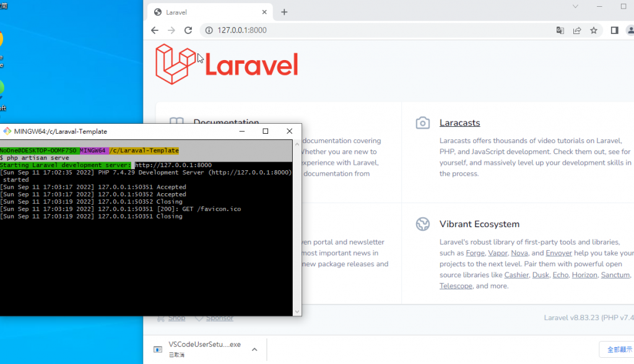634x364 pixels.
Task: Click 'php artisan serve' command text
Action: tap(38, 158)
